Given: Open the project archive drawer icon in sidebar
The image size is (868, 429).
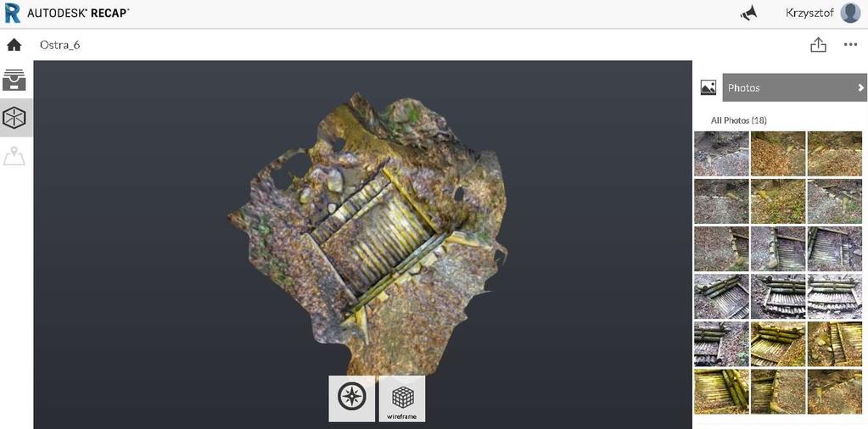Looking at the screenshot, I should point(14,81).
